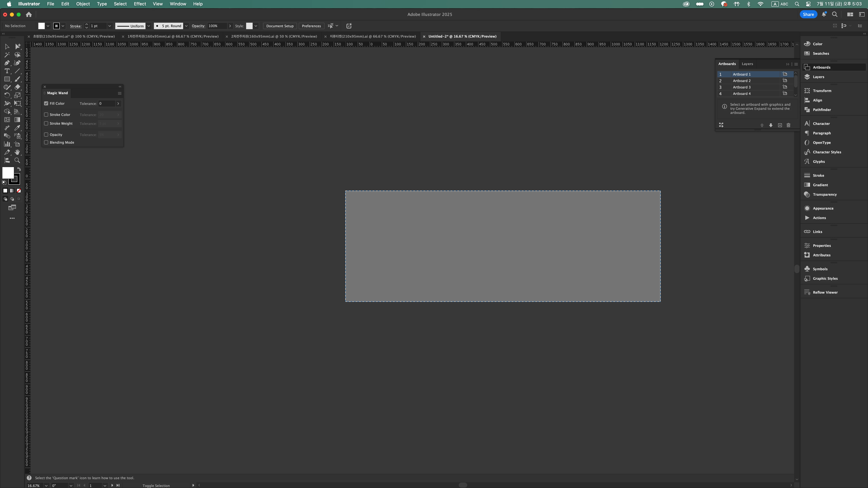Screen dimensions: 868x488
Task: Select the Hand tool
Action: point(17,152)
